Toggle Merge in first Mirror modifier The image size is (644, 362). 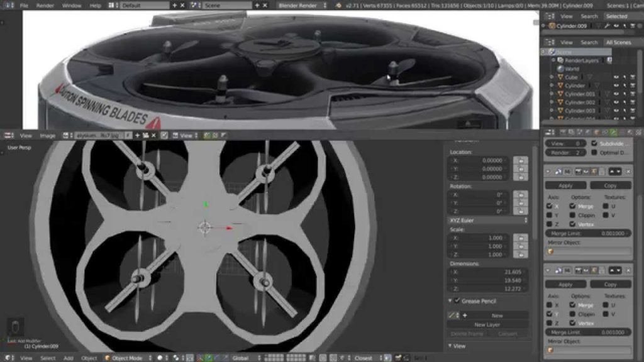pos(572,206)
